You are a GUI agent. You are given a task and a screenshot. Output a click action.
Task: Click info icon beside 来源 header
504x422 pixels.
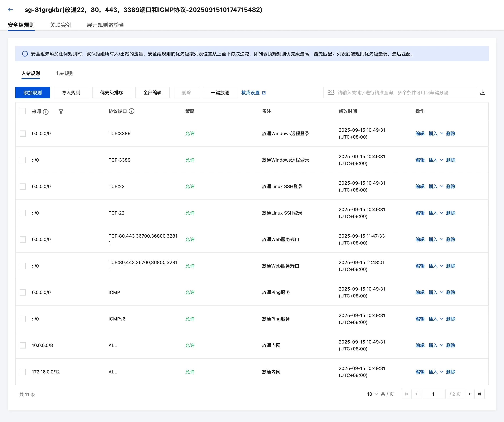click(x=46, y=112)
